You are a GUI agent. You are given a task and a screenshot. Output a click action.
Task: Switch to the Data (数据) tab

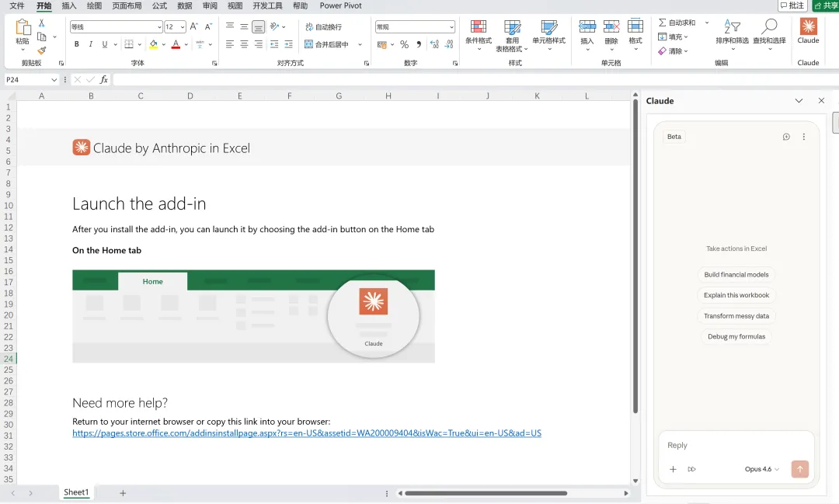(185, 6)
